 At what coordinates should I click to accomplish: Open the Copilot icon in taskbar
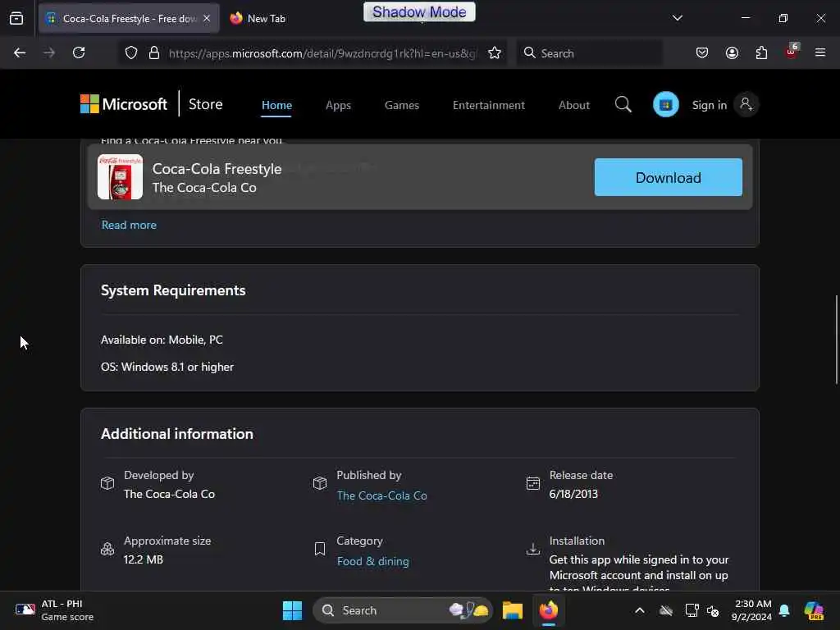coord(813,610)
